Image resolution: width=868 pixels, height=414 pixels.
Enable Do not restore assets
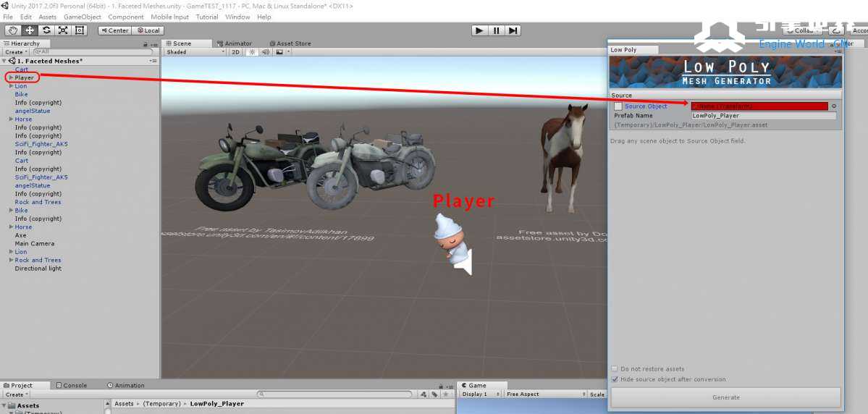click(615, 369)
